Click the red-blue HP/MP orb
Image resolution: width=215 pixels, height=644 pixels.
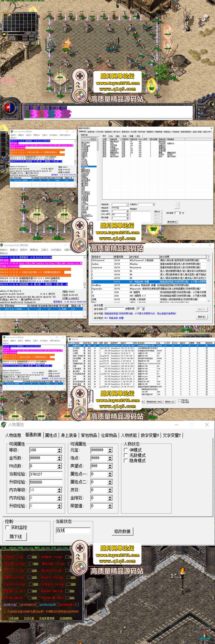click(x=10, y=108)
